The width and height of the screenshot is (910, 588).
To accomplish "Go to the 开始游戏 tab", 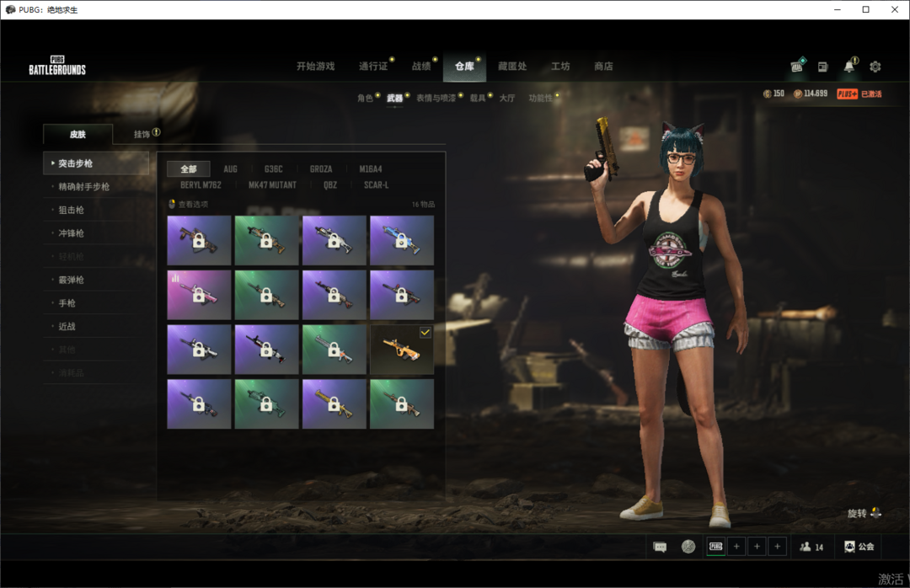I will pyautogui.click(x=316, y=67).
